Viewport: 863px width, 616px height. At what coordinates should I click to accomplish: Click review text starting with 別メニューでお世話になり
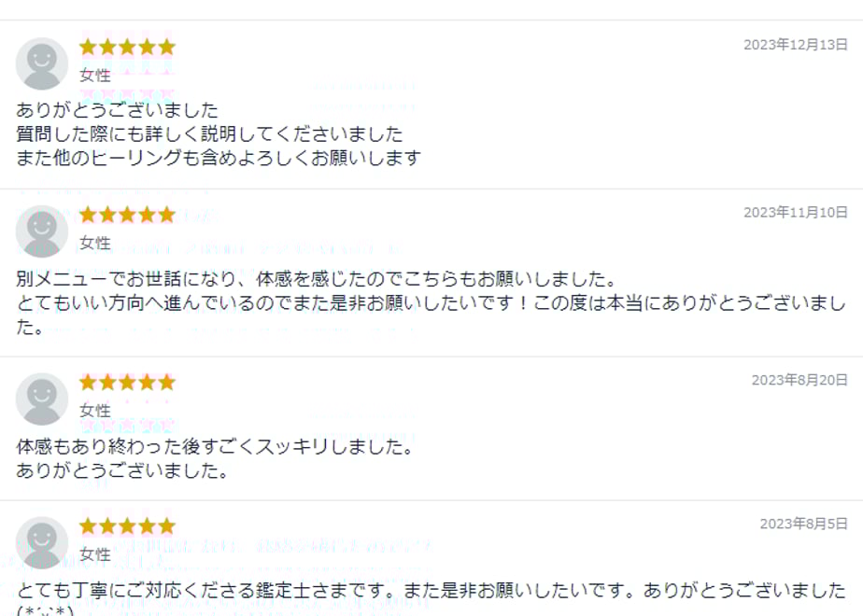pos(431,303)
